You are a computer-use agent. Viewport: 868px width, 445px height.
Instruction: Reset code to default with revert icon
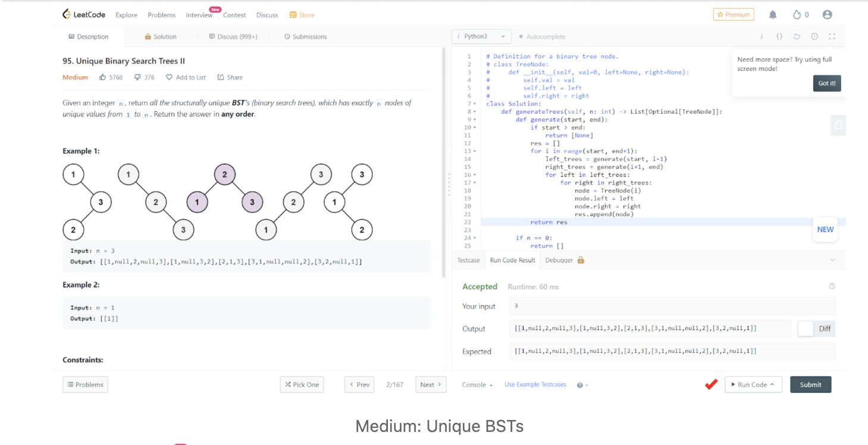click(x=797, y=36)
